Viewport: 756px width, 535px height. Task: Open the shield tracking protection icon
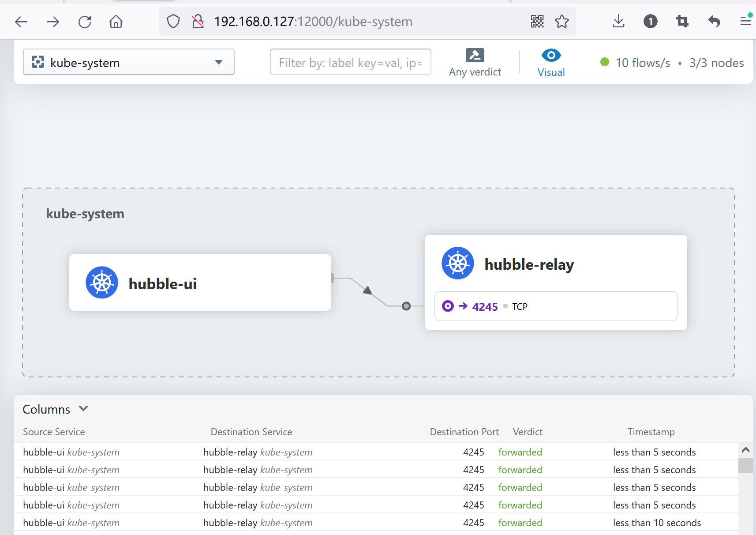pyautogui.click(x=173, y=21)
